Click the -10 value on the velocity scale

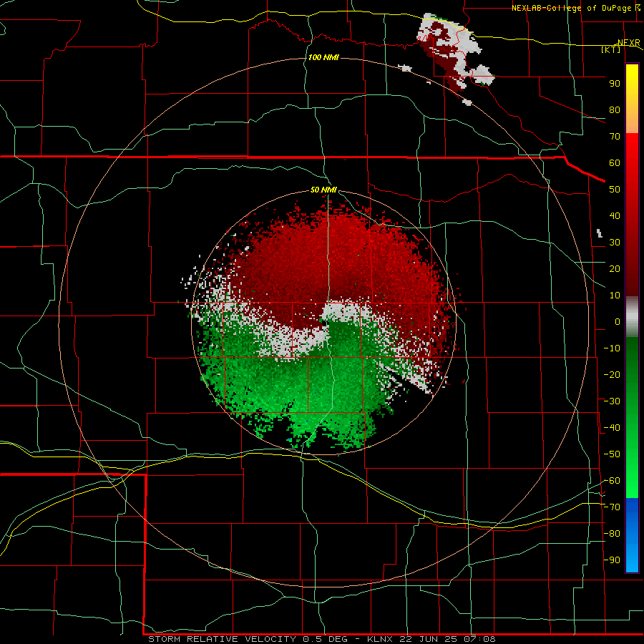pos(612,348)
